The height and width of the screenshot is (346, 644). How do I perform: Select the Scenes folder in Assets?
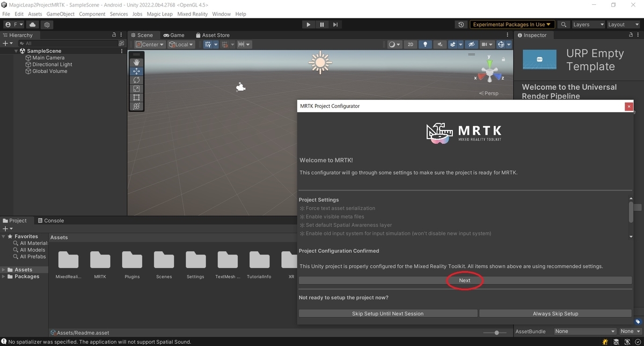click(164, 265)
